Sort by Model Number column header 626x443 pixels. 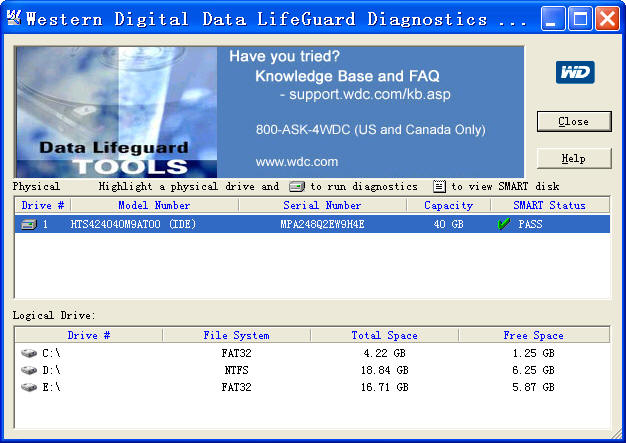(x=154, y=205)
